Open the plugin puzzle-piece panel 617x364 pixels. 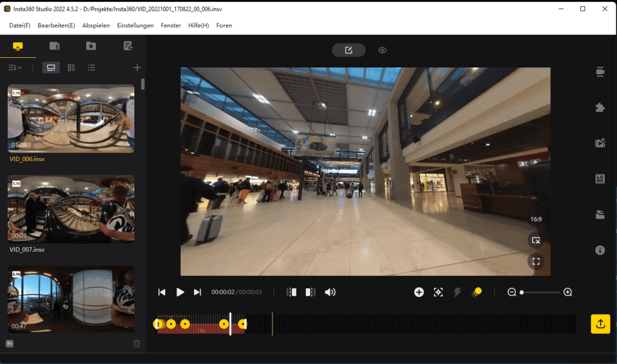point(600,107)
